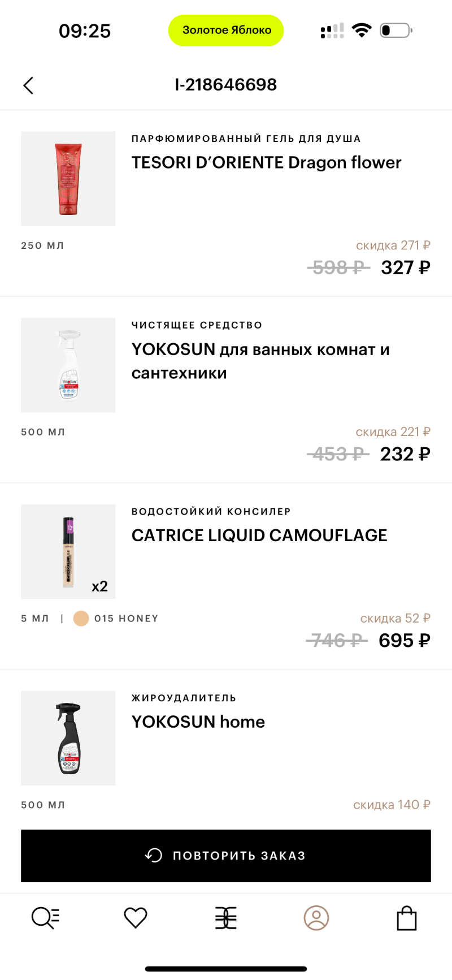Tap the 015 Honey color swatch
Viewport: 452px width, 980px height.
[x=81, y=619]
